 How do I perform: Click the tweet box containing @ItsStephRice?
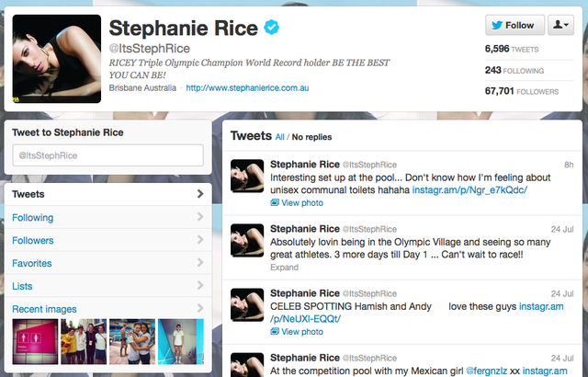click(x=108, y=155)
